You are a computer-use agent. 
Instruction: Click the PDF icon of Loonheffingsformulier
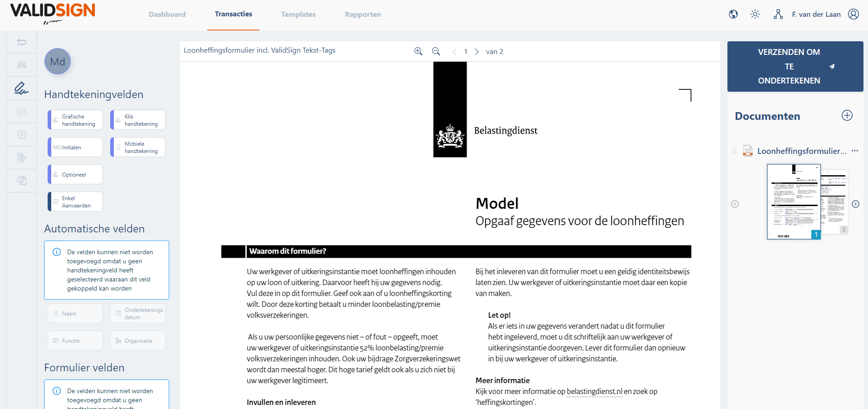(x=748, y=151)
